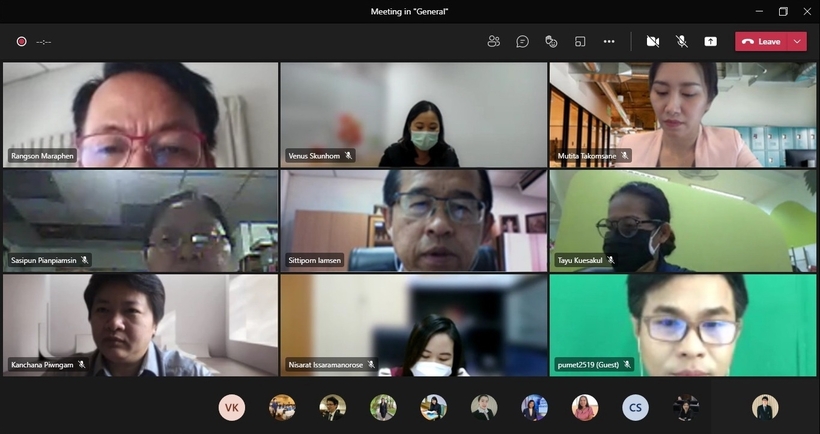
Task: Click the avatar in pink shirt before CS
Action: click(x=585, y=408)
